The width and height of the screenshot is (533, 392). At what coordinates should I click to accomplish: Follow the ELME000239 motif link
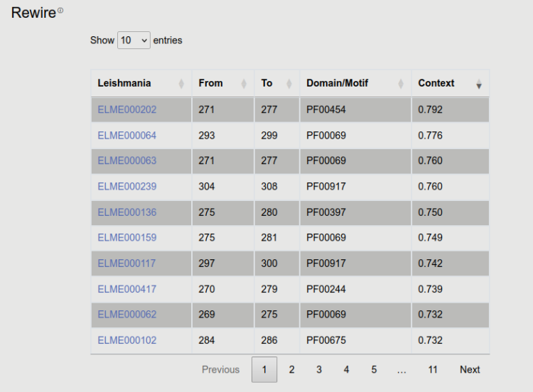tap(127, 187)
